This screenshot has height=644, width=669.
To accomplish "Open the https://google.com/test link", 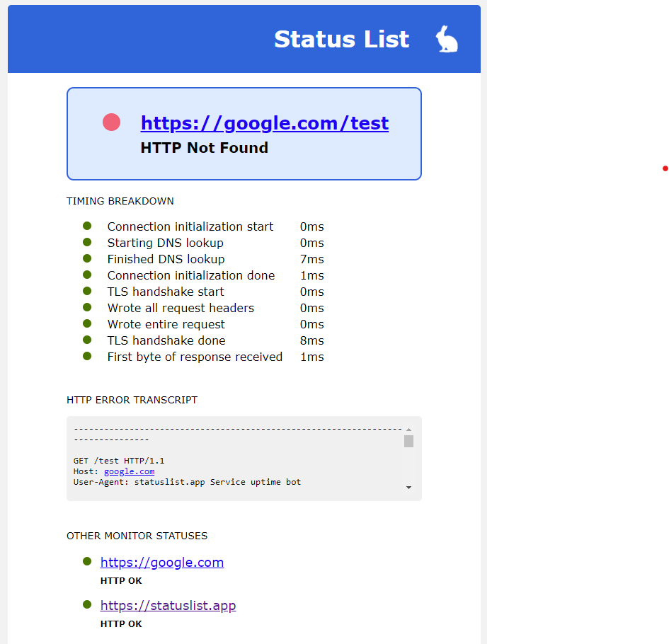I will click(264, 123).
